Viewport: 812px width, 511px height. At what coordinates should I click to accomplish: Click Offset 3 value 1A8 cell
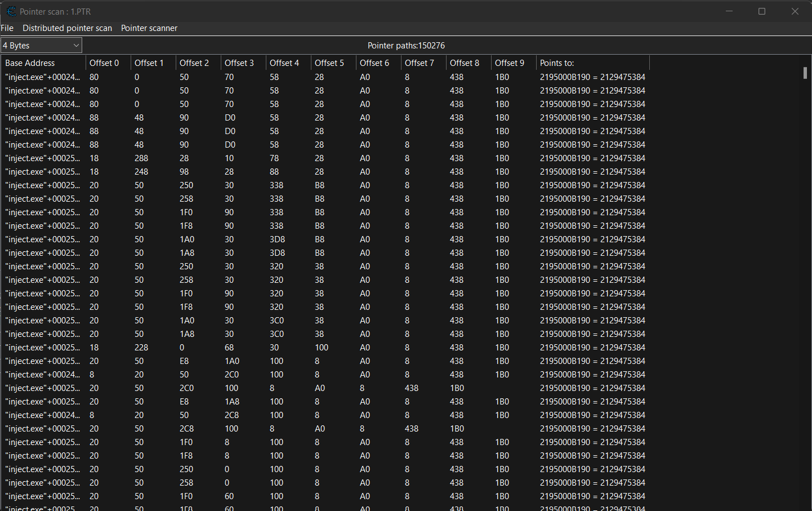pos(232,402)
